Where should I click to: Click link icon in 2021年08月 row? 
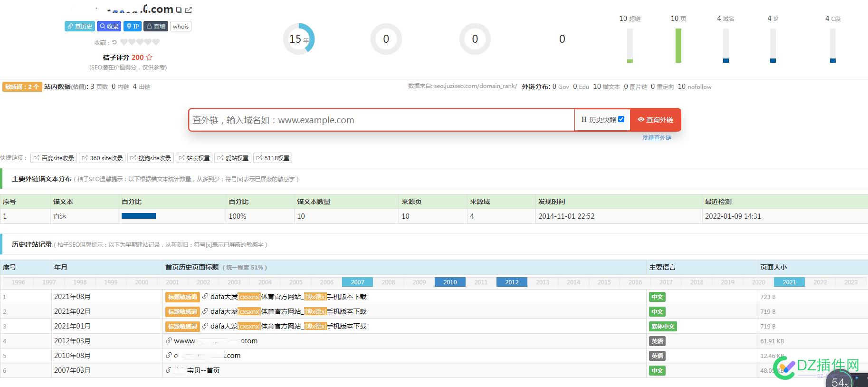[x=205, y=296]
